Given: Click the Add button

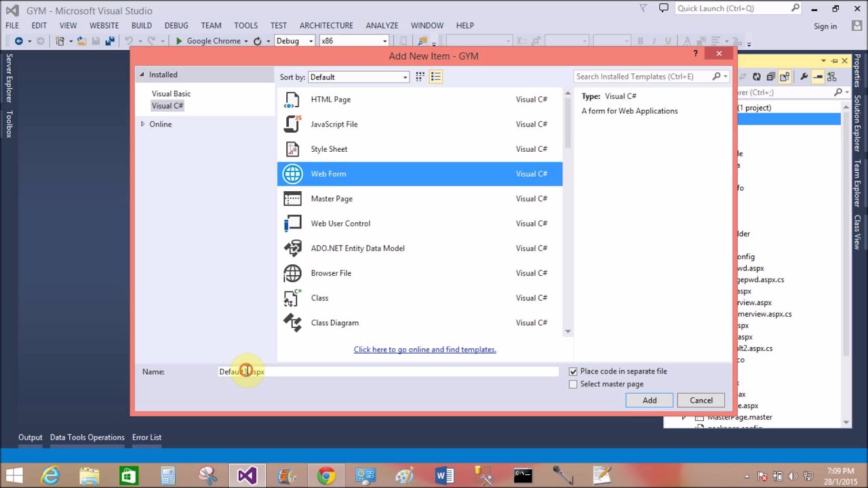Looking at the screenshot, I should pyautogui.click(x=650, y=401).
